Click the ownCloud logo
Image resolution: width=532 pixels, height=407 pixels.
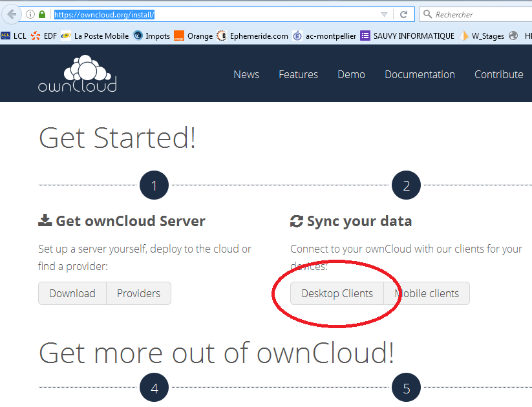pyautogui.click(x=78, y=74)
